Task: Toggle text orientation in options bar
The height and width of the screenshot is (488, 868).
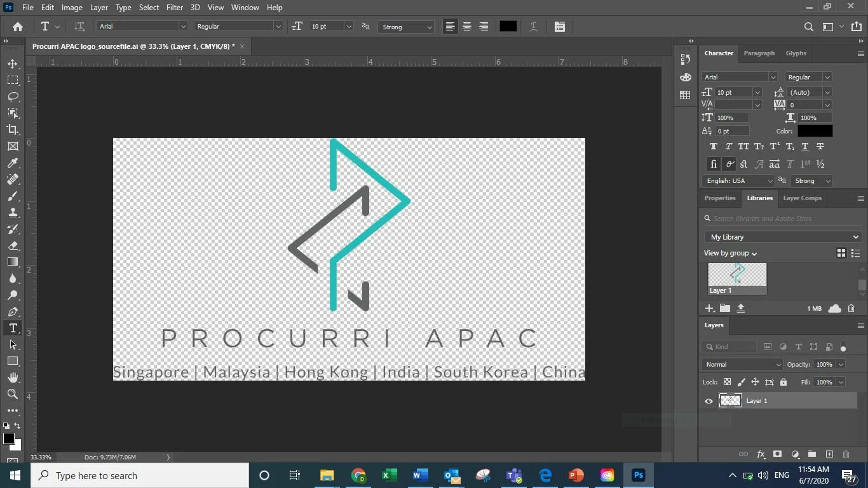Action: click(x=79, y=27)
